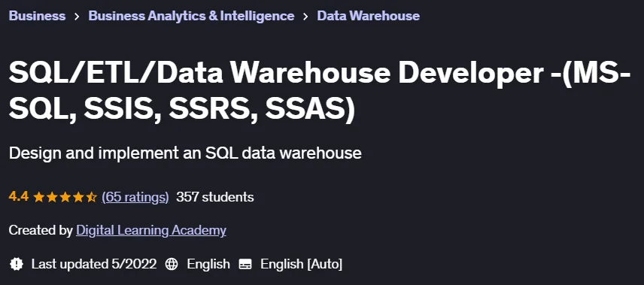This screenshot has height=285, width=644.
Task: Click the last updated badge icon
Action: click(x=16, y=264)
